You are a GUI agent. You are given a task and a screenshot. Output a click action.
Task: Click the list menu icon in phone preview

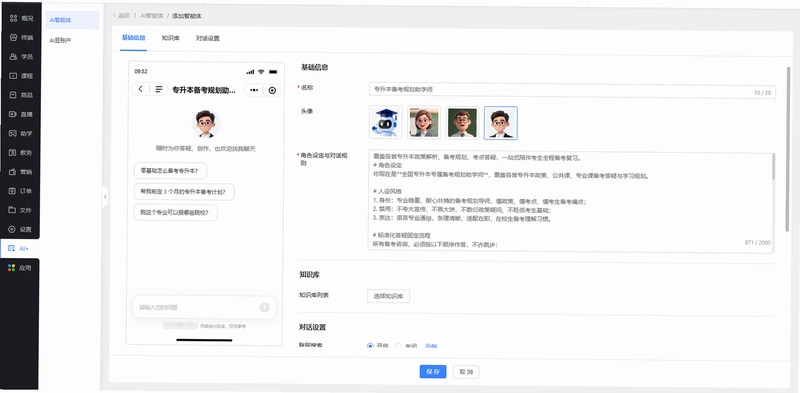(159, 89)
